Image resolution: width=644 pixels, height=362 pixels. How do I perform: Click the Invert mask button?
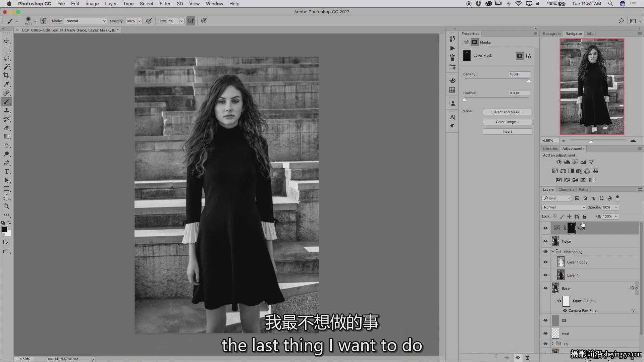(x=507, y=131)
